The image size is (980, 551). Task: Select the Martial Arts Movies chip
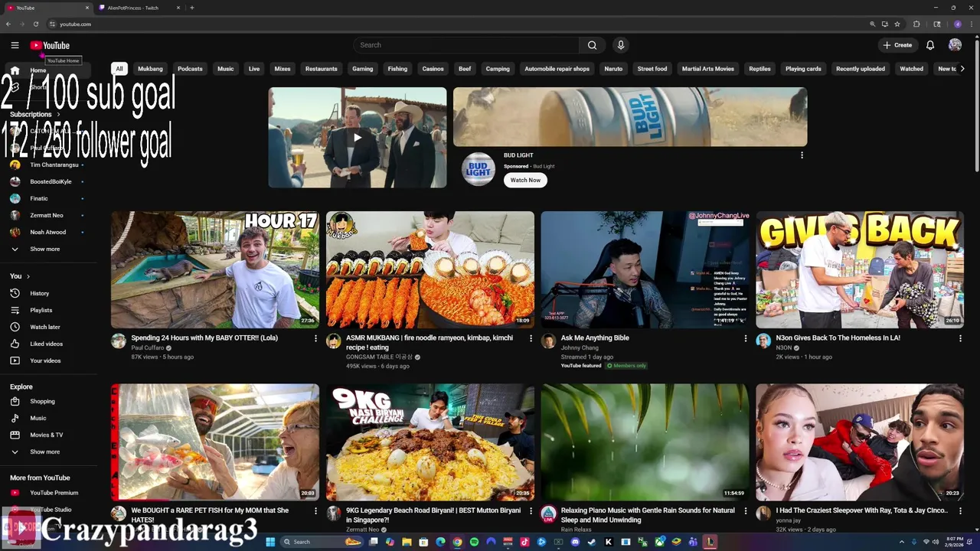(x=708, y=69)
